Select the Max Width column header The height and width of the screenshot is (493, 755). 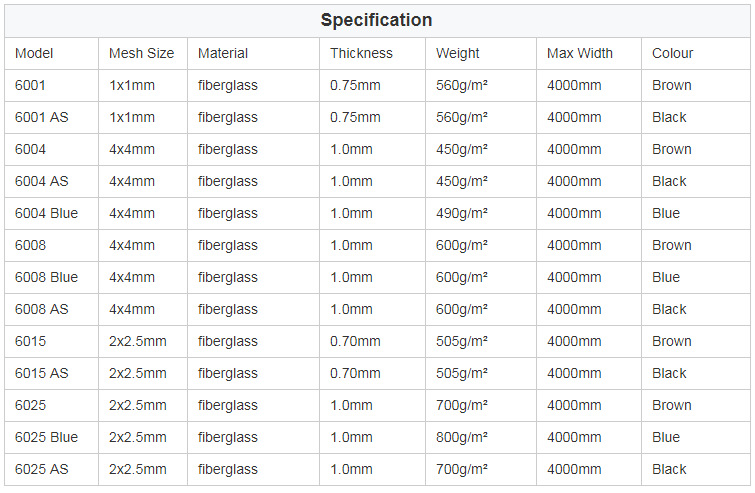pyautogui.click(x=580, y=53)
